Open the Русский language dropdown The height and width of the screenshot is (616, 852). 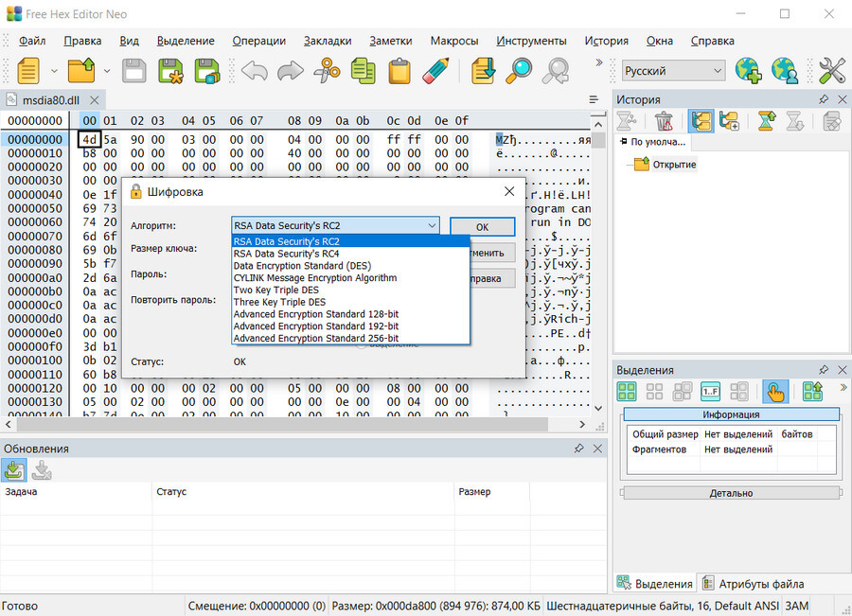pyautogui.click(x=673, y=71)
